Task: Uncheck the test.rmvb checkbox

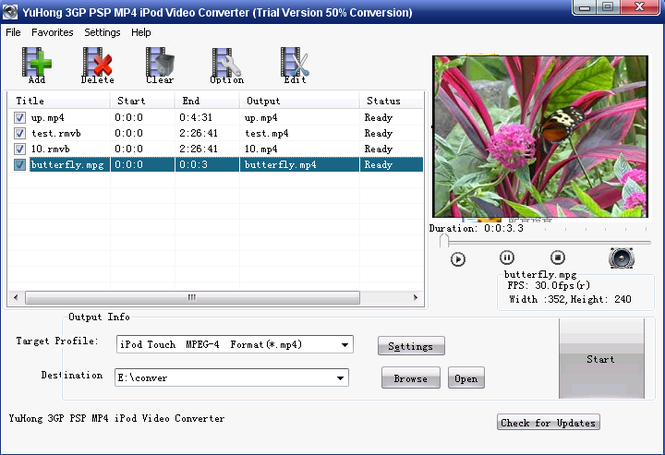Action: (x=20, y=133)
